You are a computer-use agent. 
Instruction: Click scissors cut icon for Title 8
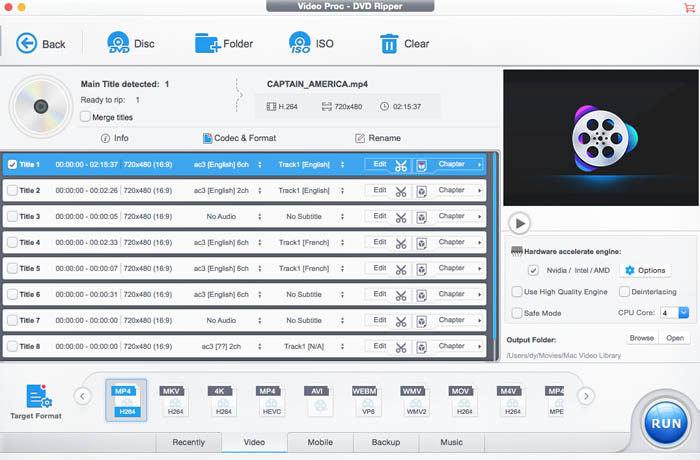pos(401,347)
